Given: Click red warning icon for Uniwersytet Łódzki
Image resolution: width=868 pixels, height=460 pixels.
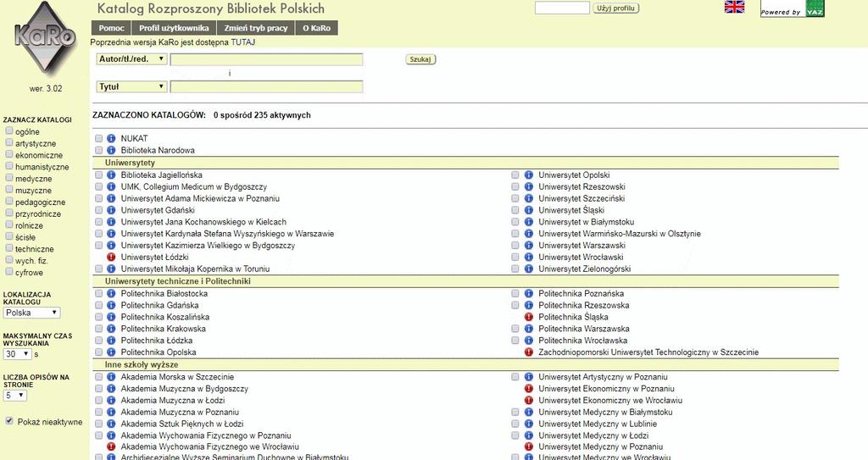Looking at the screenshot, I should (111, 257).
